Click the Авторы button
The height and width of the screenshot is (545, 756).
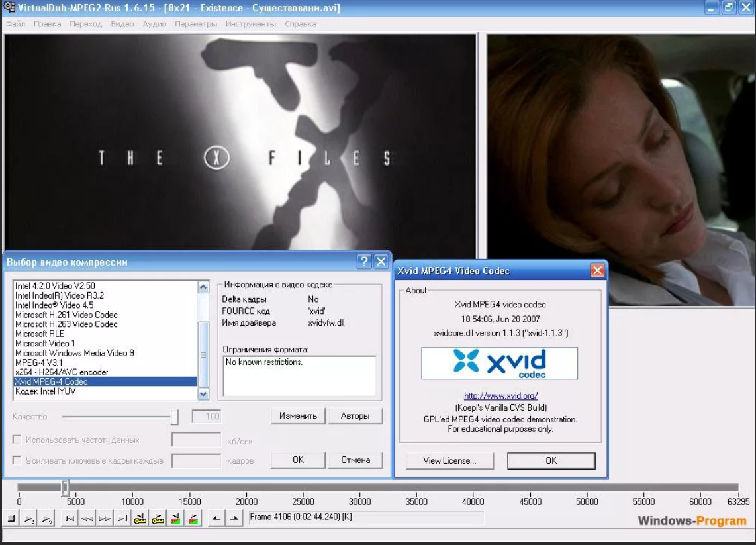pos(355,416)
